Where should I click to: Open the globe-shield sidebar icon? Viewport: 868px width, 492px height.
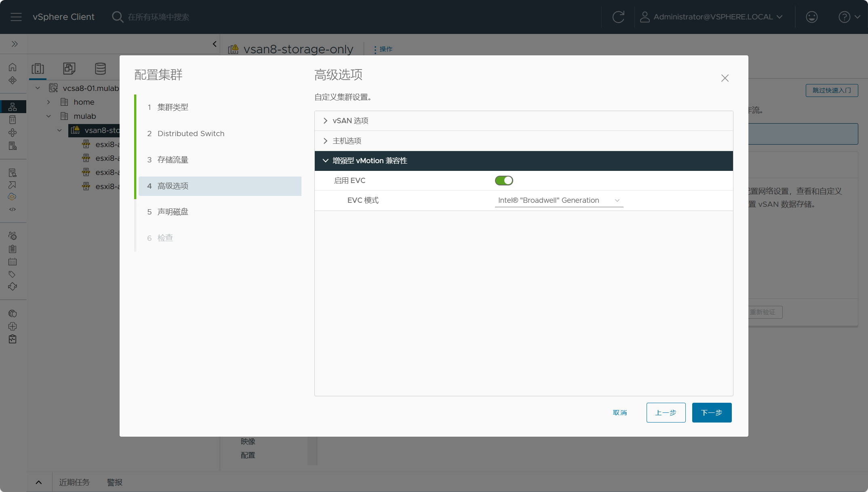click(x=13, y=313)
